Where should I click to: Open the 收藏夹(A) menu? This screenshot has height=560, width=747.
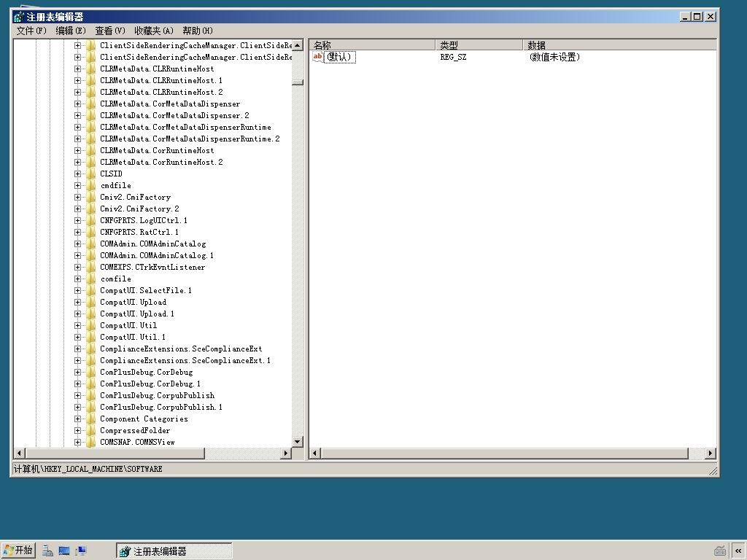click(x=153, y=31)
